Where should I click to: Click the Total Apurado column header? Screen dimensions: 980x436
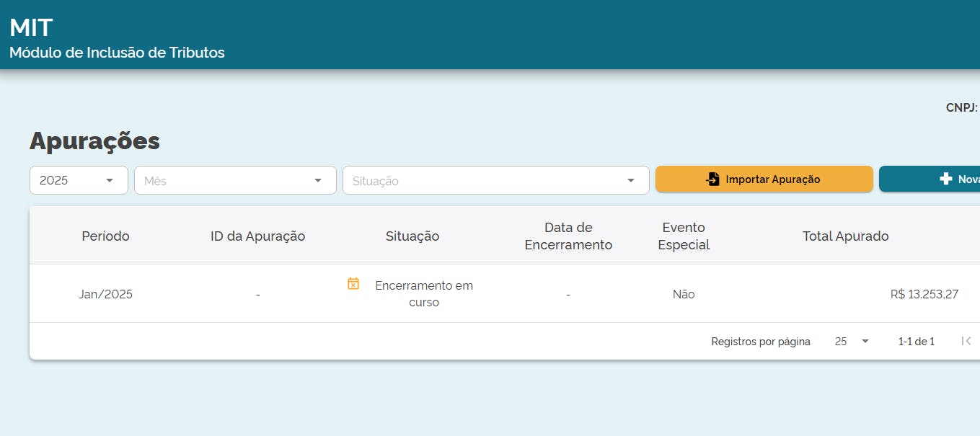point(845,236)
